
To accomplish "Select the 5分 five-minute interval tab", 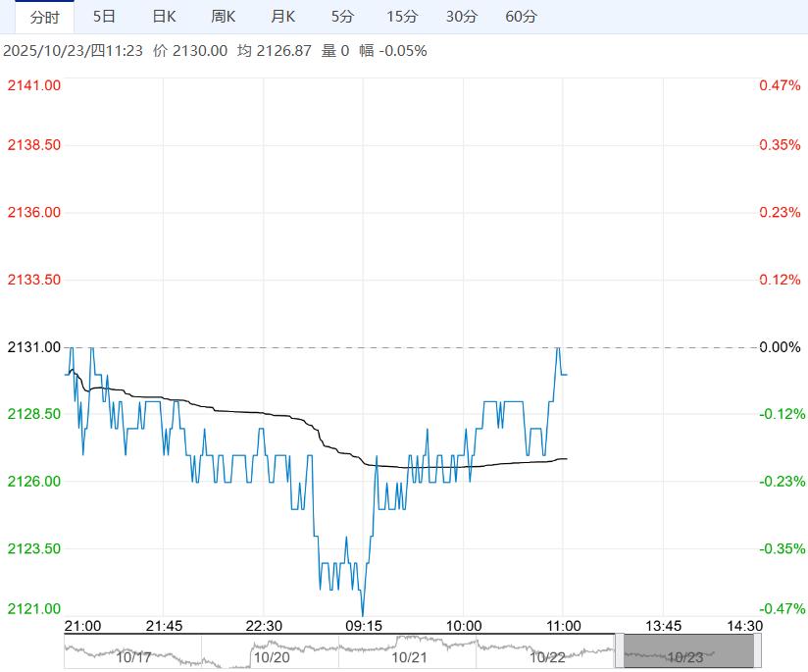I will pyautogui.click(x=342, y=17).
